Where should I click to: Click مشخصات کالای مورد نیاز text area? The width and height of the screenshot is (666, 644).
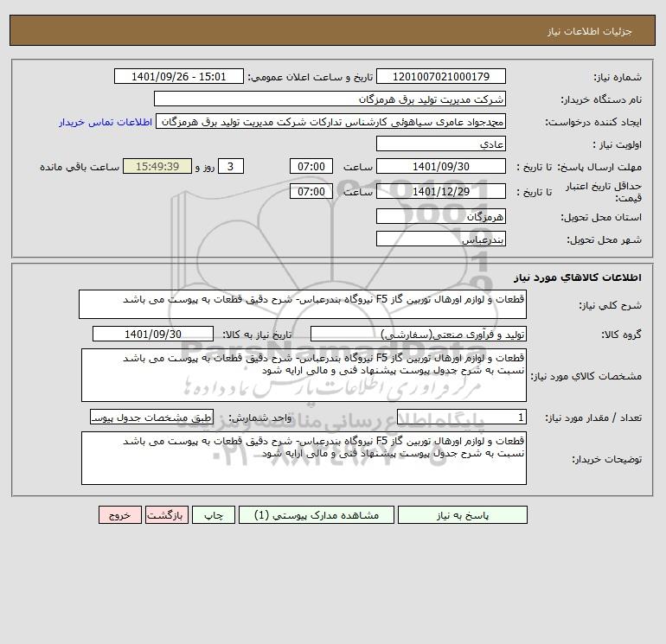coord(304,375)
